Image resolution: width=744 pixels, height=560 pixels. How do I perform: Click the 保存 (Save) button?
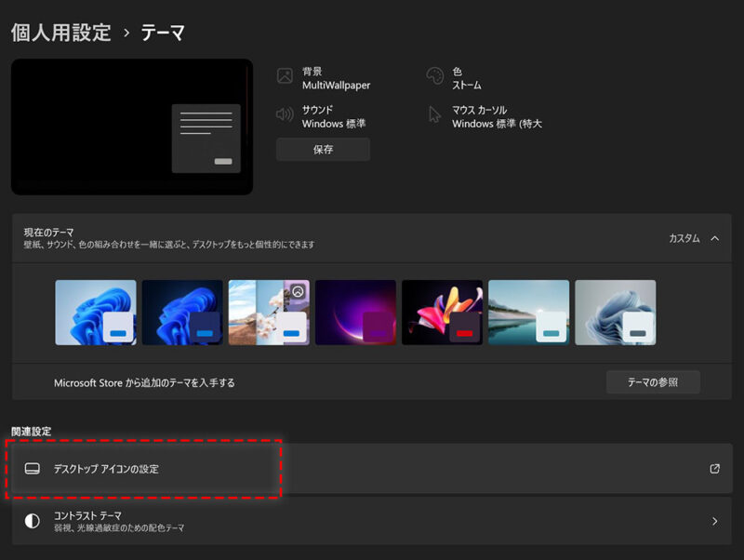point(323,149)
